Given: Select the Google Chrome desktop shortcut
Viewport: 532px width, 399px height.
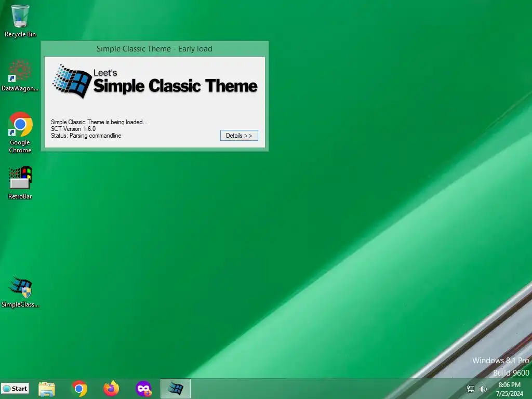Looking at the screenshot, I should [20, 132].
